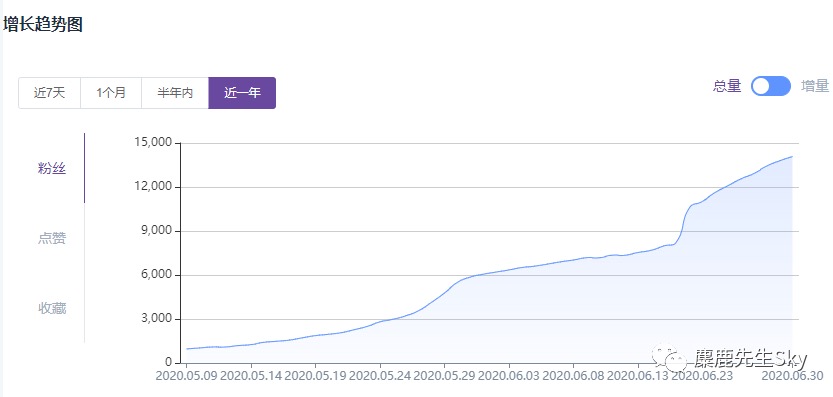This screenshot has width=833, height=397.
Task: Click the 2020.06.08 date label
Action: pyautogui.click(x=574, y=376)
